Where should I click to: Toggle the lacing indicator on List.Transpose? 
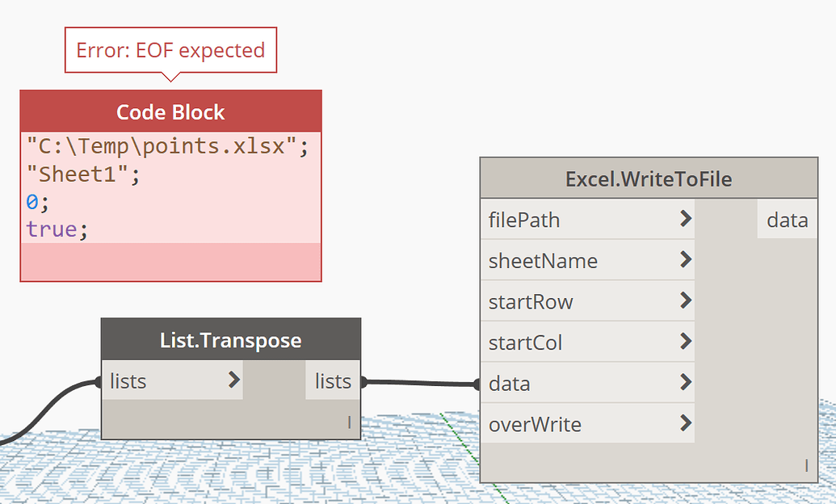(347, 422)
